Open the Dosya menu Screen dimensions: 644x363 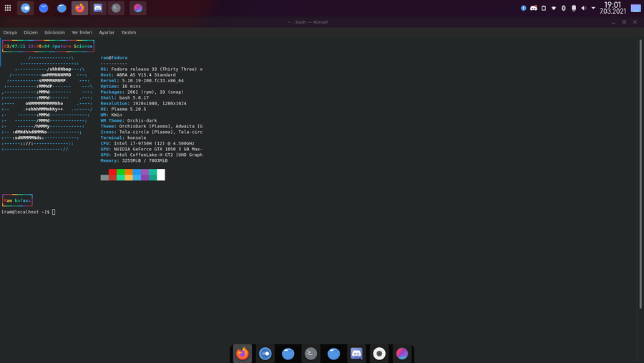(10, 32)
